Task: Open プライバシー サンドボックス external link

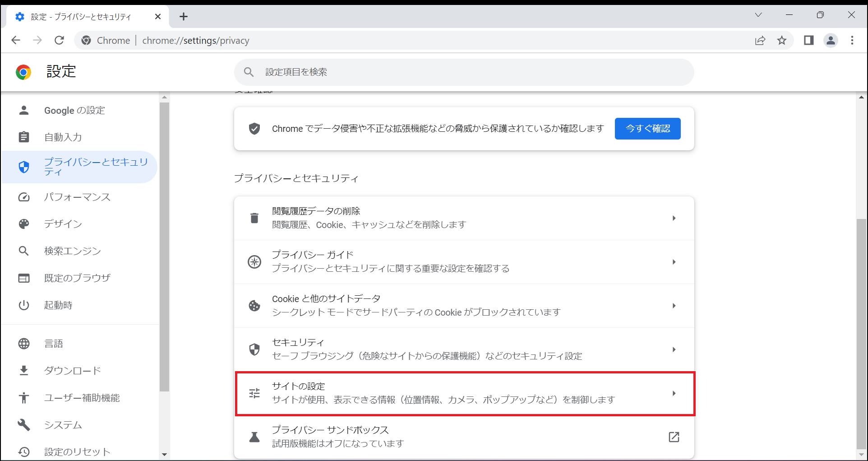Action: point(674,437)
